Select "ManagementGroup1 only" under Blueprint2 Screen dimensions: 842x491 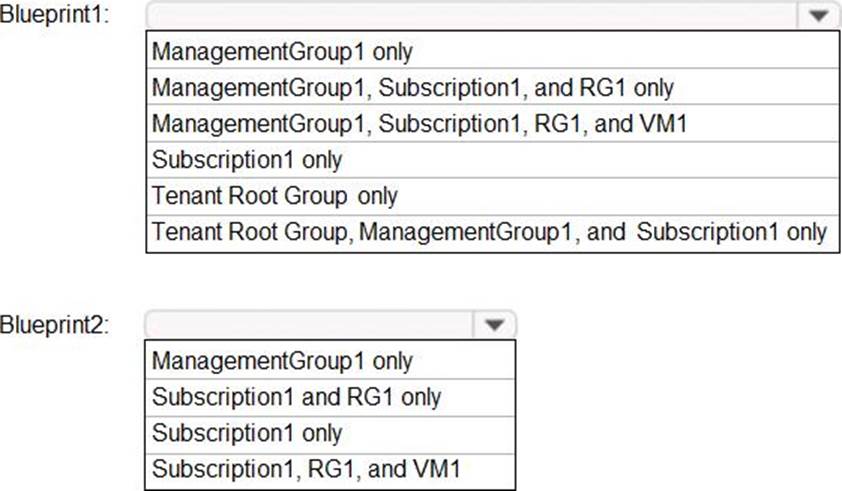pos(282,360)
